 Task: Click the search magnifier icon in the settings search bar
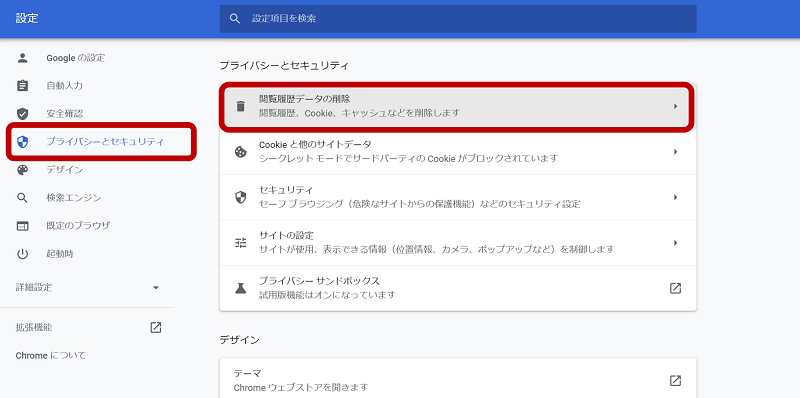coord(235,19)
